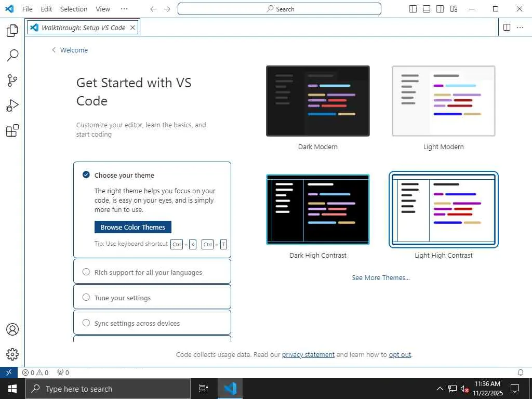
Task: Click the VS Code logo in title bar
Action: pyautogui.click(x=9, y=9)
